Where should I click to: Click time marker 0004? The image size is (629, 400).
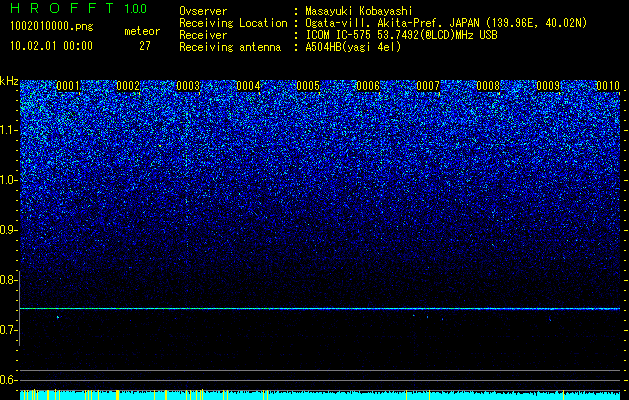(x=248, y=86)
